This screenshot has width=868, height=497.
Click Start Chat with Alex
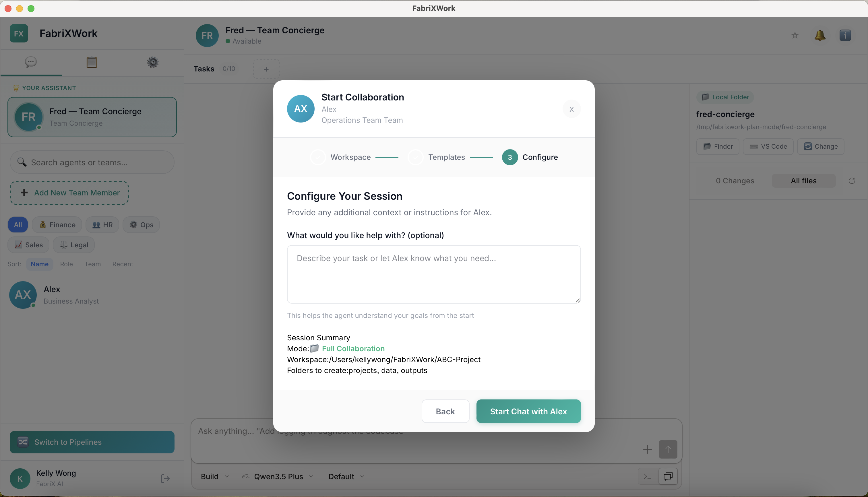528,411
